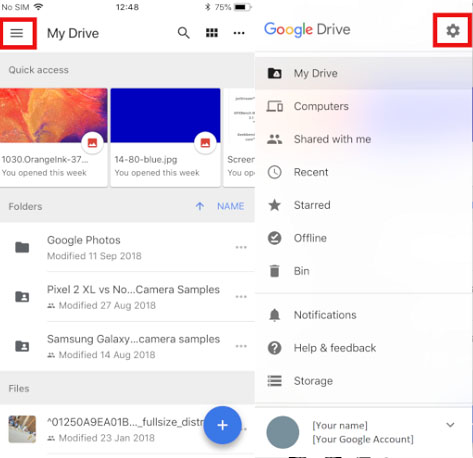
Task: Open the ^01250A9EA01B fullsize file
Action: [x=125, y=422]
